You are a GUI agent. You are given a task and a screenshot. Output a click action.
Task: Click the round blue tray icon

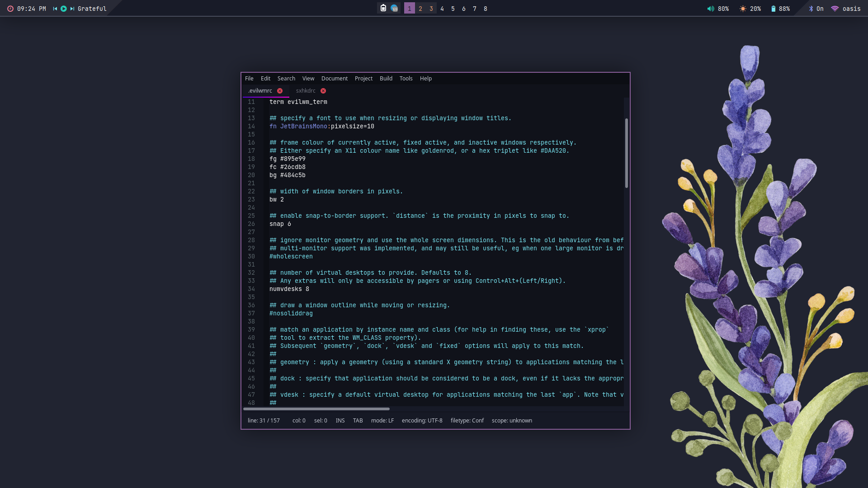394,8
